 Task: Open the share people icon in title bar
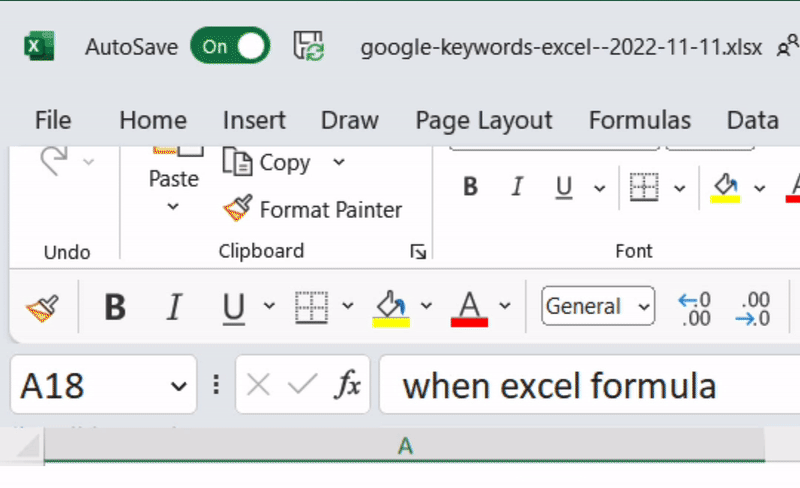[x=788, y=46]
